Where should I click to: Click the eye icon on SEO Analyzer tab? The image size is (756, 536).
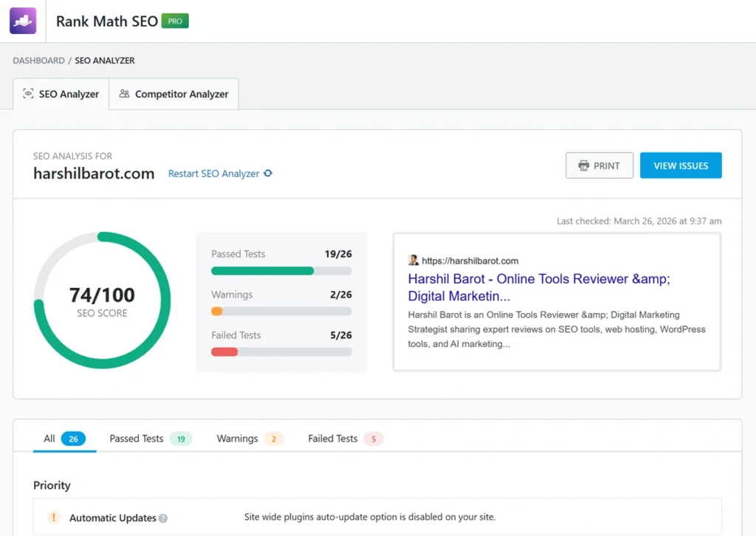pos(28,94)
